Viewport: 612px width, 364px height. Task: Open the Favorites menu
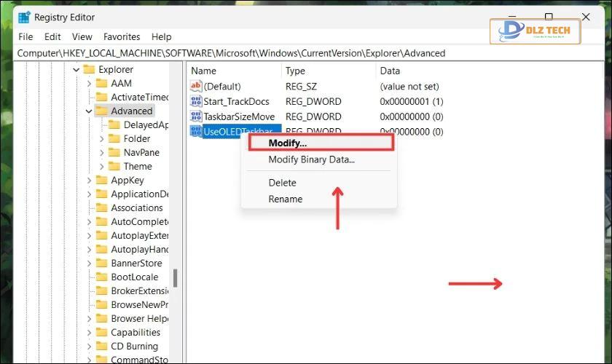pos(122,36)
